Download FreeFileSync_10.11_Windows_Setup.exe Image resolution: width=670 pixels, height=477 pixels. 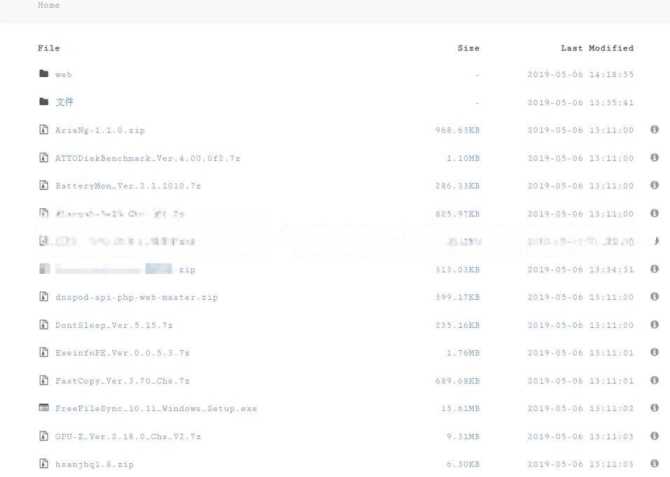(x=156, y=409)
